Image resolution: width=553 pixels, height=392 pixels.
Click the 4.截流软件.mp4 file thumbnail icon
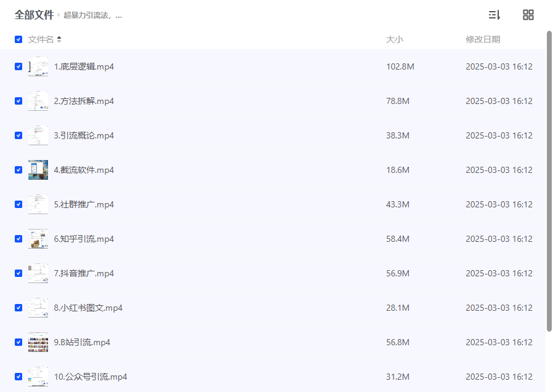point(38,170)
